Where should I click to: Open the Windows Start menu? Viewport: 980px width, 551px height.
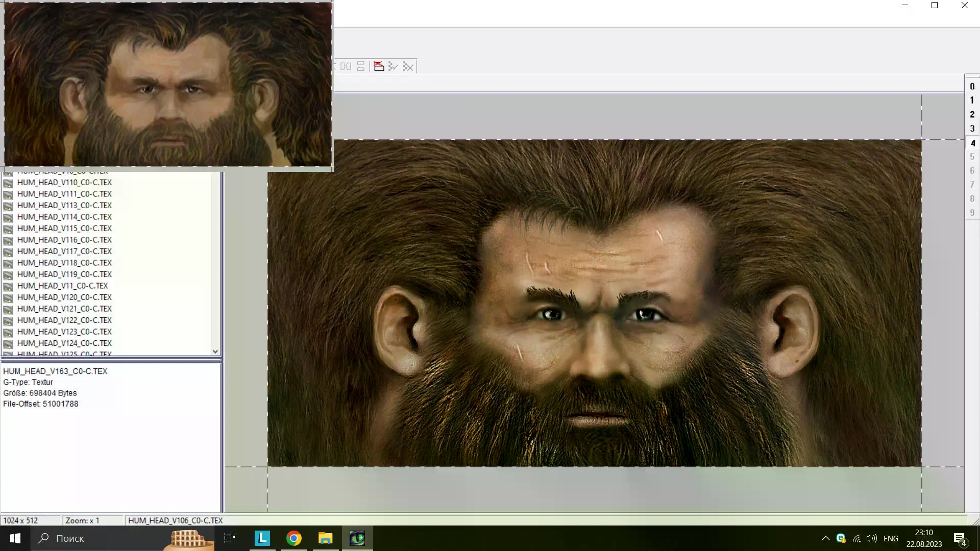click(x=15, y=538)
